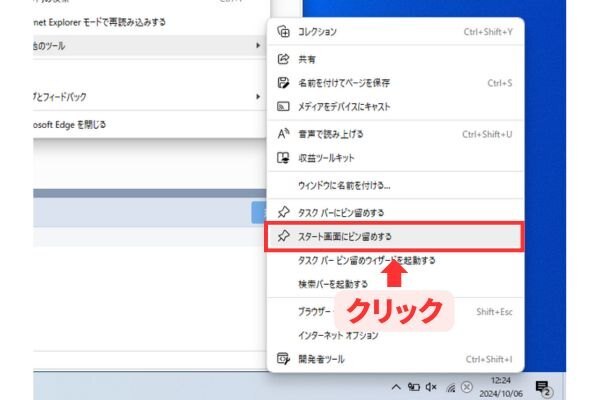Image resolution: width=600 pixels, height=400 pixels.
Task: Click the battery tray icon
Action: pos(413,387)
